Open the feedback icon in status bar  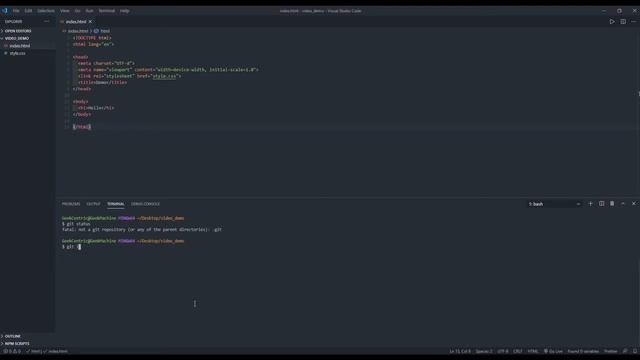pyautogui.click(x=625, y=351)
